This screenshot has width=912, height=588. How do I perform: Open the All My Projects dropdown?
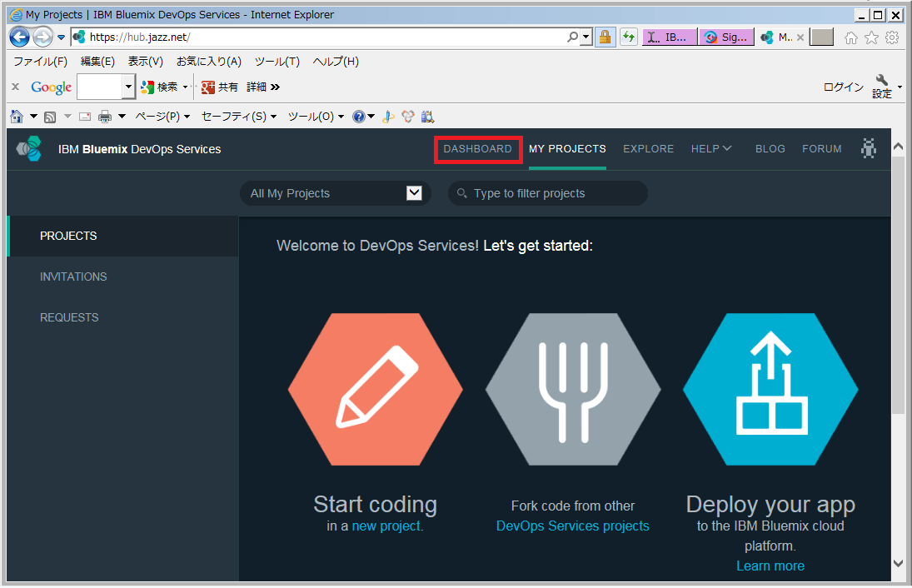click(336, 193)
